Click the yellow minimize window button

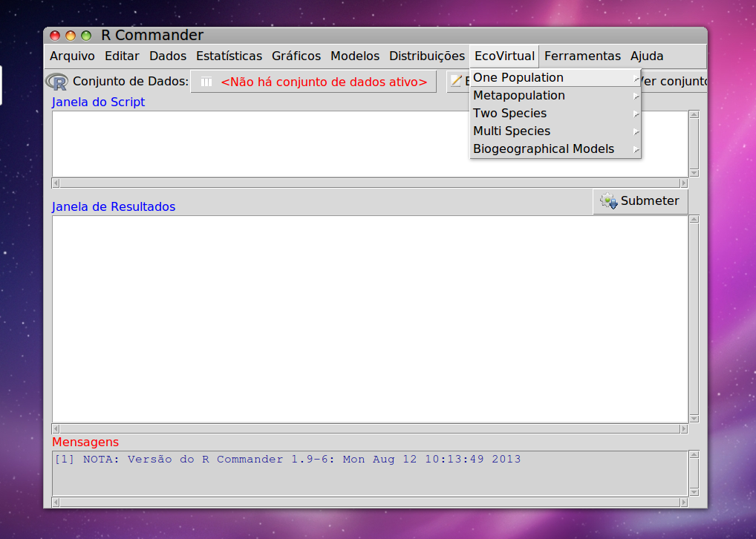pos(71,36)
